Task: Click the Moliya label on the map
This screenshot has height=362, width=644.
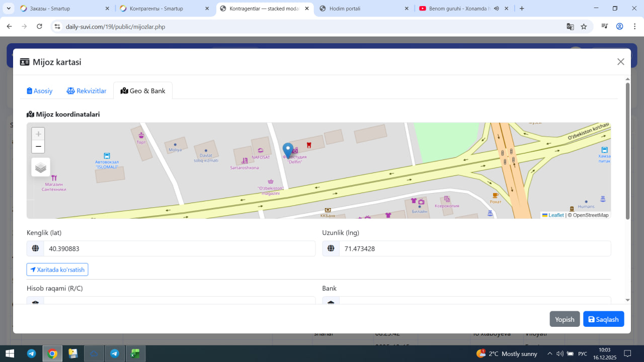Action: pyautogui.click(x=175, y=150)
